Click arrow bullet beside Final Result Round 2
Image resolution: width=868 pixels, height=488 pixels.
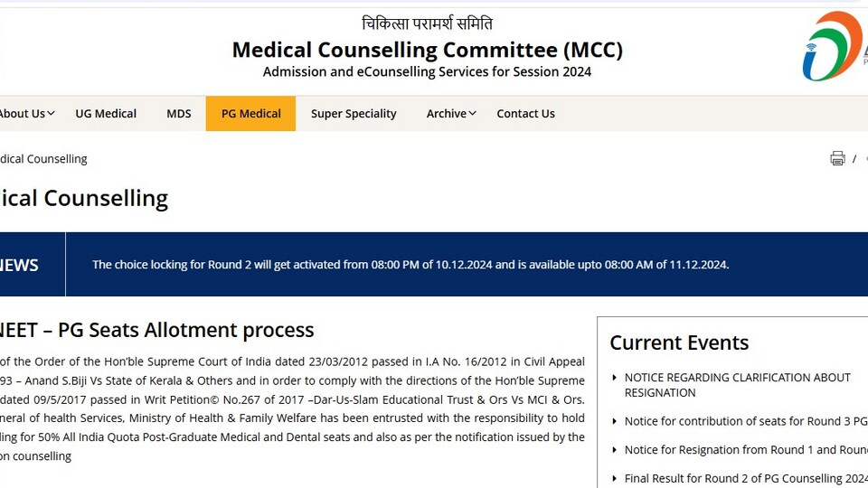coord(614,479)
